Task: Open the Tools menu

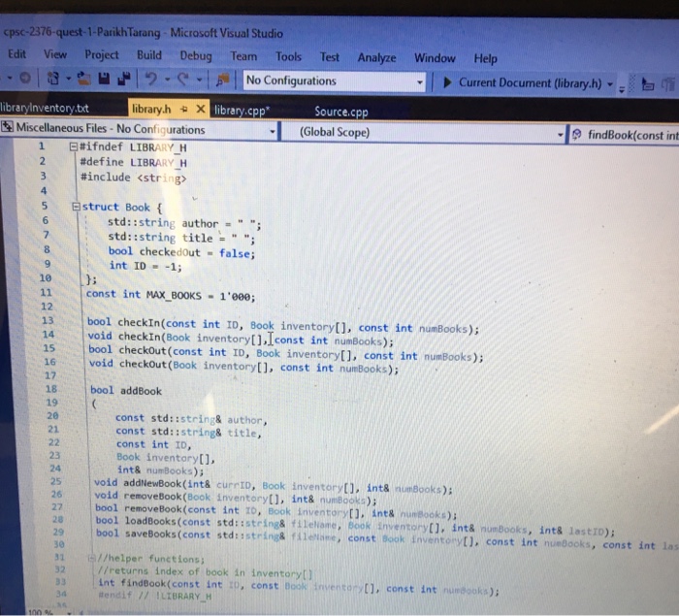Action: point(288,56)
